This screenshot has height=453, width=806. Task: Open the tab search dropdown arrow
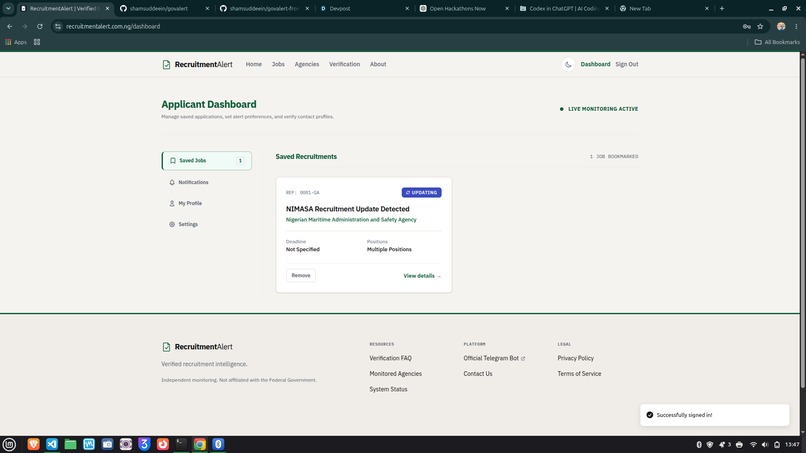(x=8, y=8)
